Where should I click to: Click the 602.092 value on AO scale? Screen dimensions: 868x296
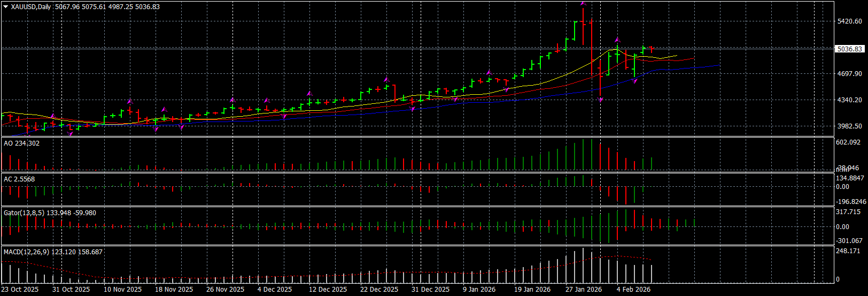[x=849, y=142]
